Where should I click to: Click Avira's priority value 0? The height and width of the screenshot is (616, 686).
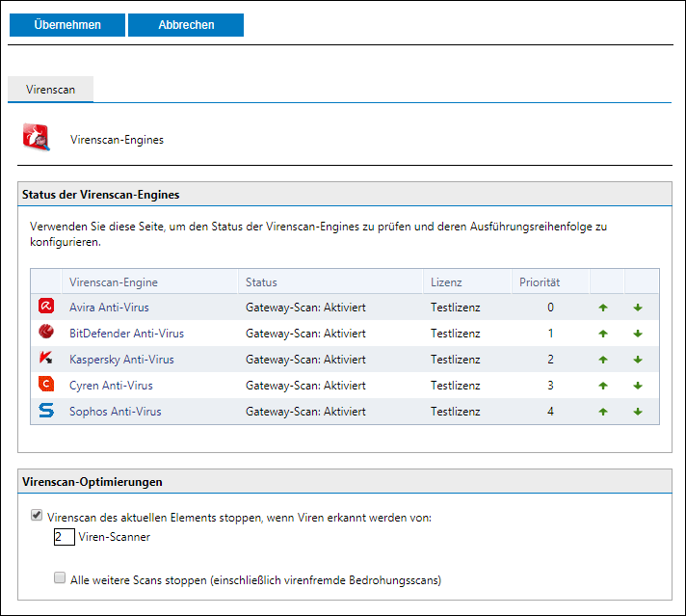[x=550, y=308]
